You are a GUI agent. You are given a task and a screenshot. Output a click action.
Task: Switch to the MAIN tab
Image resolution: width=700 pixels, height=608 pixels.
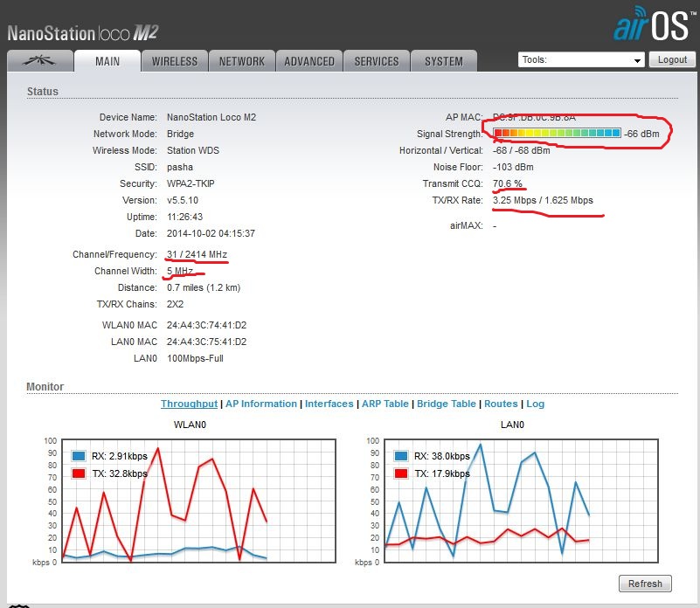(x=107, y=61)
